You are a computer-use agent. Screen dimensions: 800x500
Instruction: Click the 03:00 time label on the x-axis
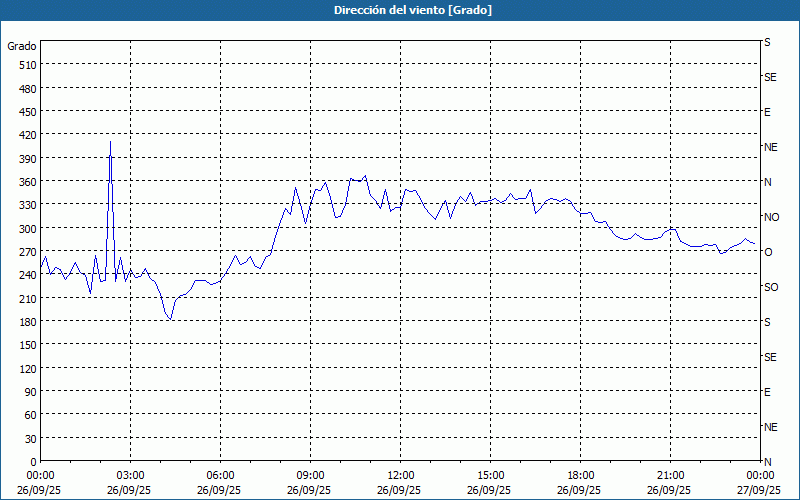click(x=130, y=476)
